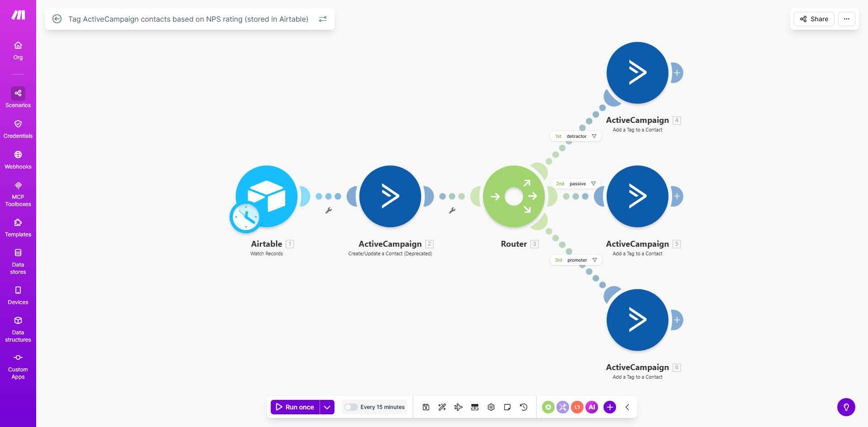
Task: Open ActiveCampaign Create/Update a Contact module
Action: click(x=390, y=196)
